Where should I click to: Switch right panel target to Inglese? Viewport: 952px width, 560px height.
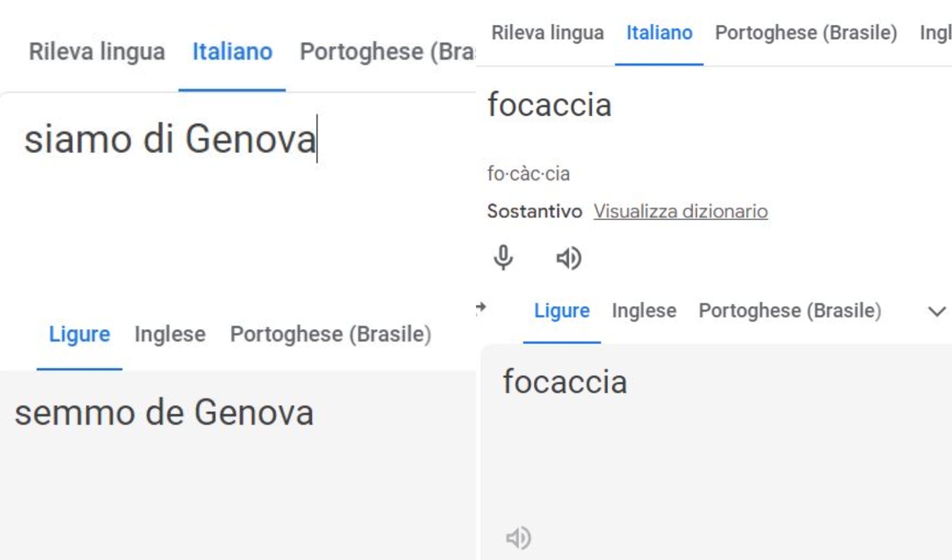pos(644,310)
